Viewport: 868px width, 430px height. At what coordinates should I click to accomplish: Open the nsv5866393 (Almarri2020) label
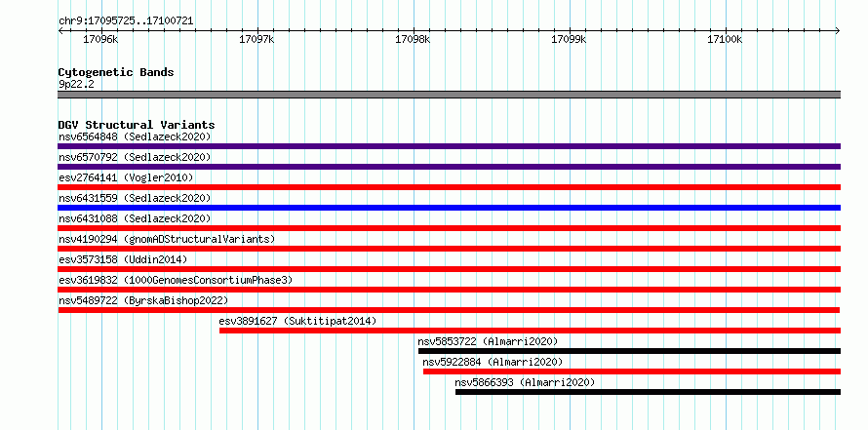(x=525, y=382)
